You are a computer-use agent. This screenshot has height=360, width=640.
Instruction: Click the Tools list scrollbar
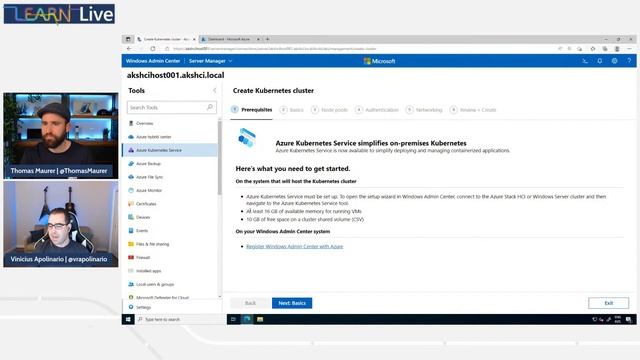click(x=220, y=157)
